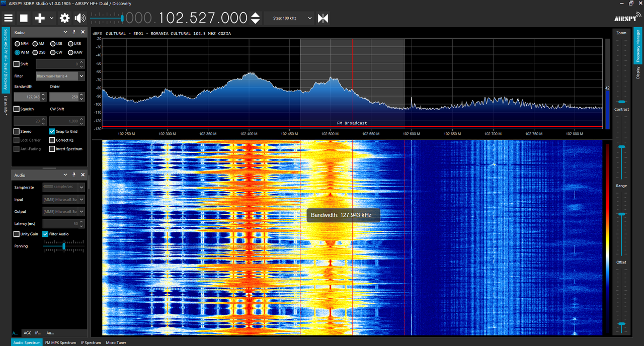The image size is (644, 346).
Task: Enable the Correct IQ checkbox
Action: [52, 140]
